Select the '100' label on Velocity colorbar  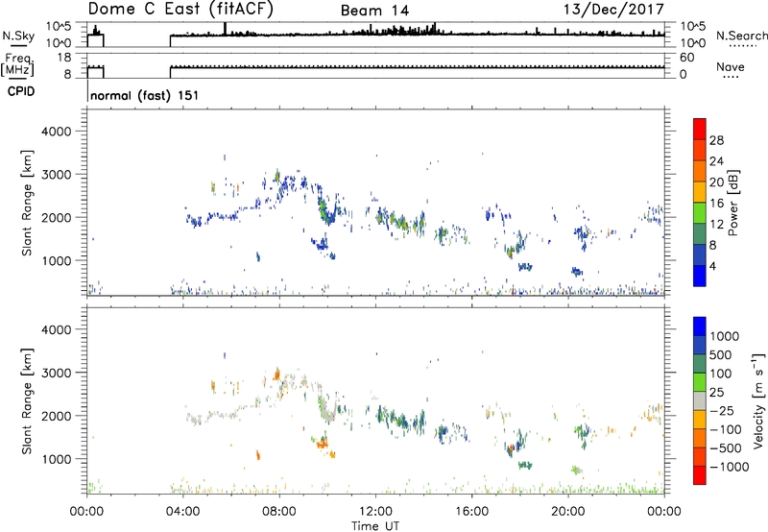721,374
